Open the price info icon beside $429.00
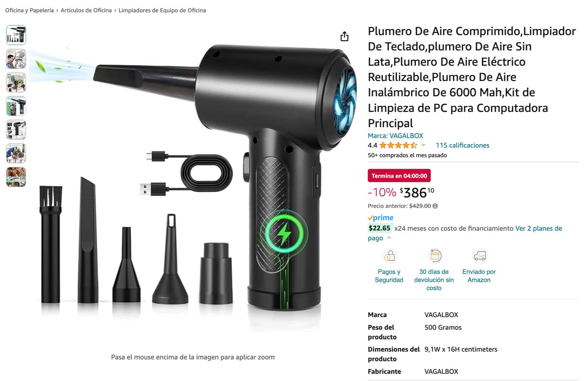The width and height of the screenshot is (588, 381). [x=435, y=206]
